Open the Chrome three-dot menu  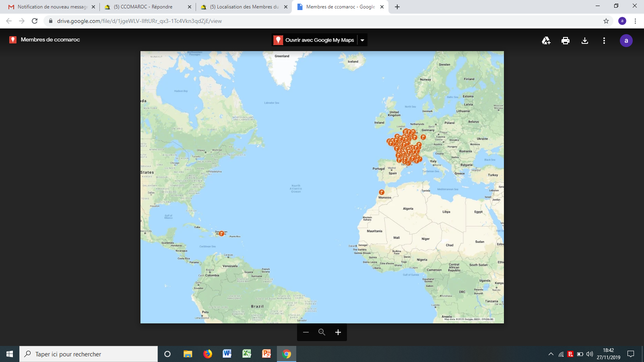pyautogui.click(x=635, y=21)
